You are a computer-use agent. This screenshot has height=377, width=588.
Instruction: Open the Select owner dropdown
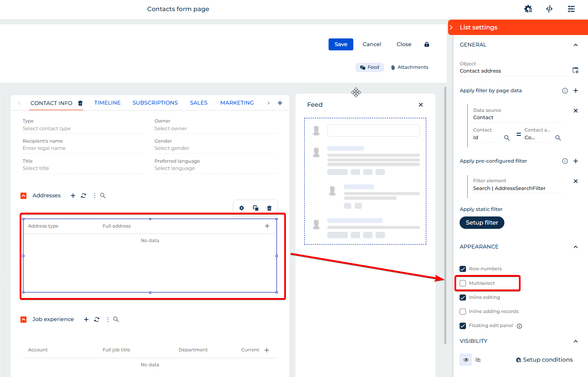(215, 129)
